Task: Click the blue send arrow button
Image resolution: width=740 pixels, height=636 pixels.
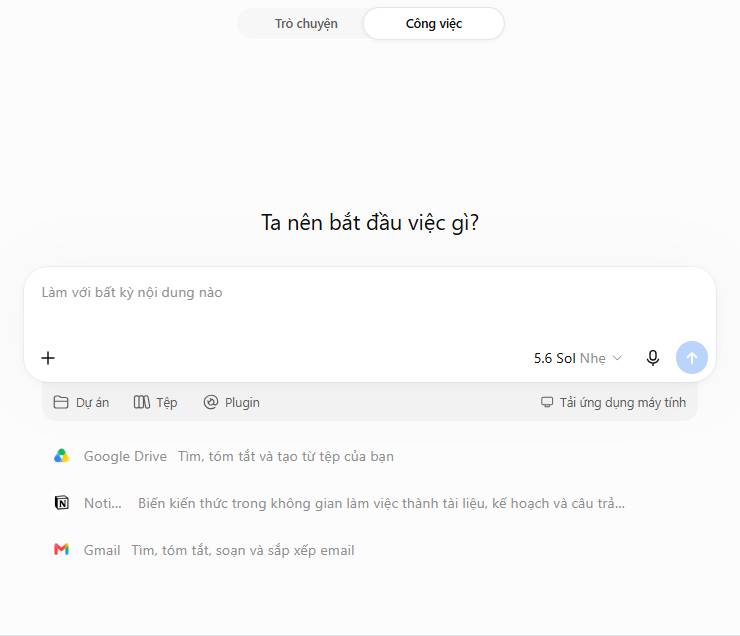Action: [691, 358]
